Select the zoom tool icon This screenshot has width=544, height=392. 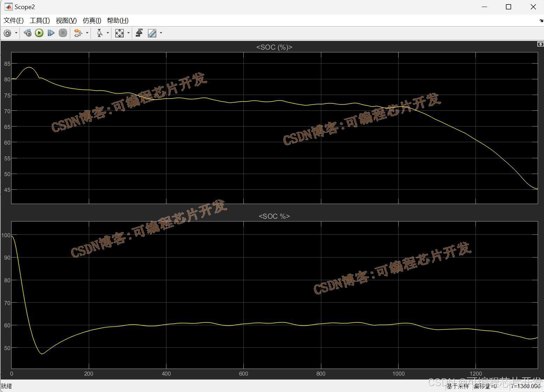pos(100,33)
